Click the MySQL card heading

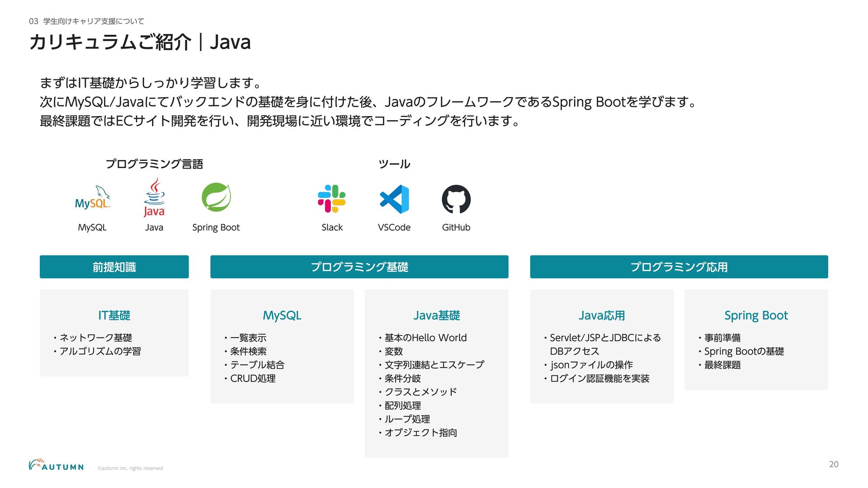282,315
